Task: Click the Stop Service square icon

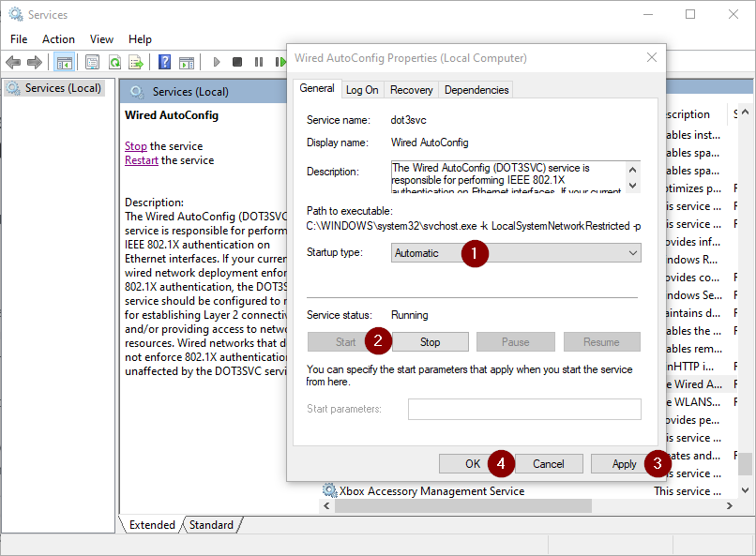Action: point(237,62)
